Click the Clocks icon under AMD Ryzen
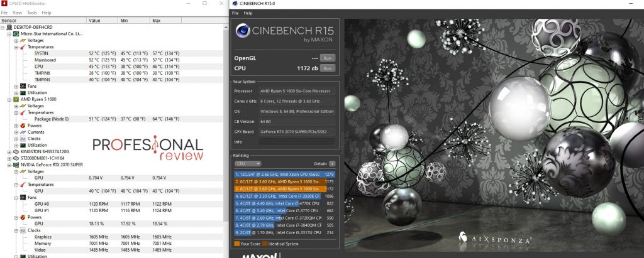The height and width of the screenshot is (258, 644). click(23, 139)
